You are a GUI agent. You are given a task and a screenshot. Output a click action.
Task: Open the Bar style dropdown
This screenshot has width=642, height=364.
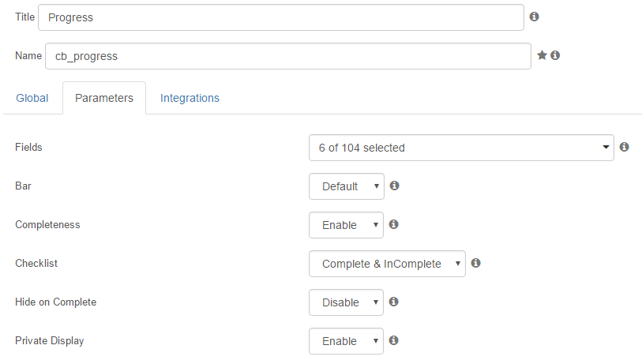click(347, 186)
